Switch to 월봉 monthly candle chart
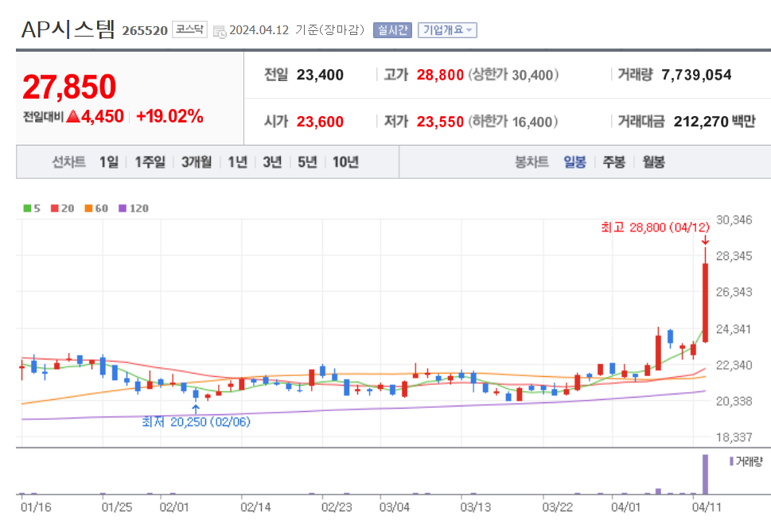771x532 pixels. (x=653, y=161)
